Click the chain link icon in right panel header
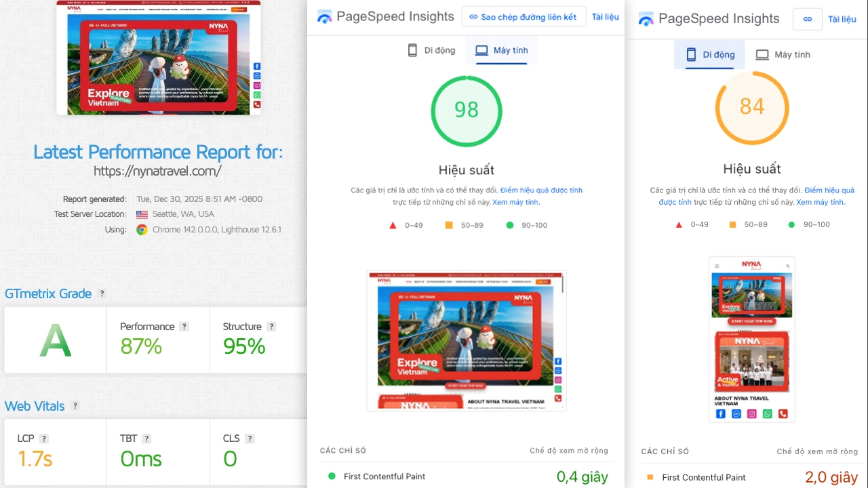 click(x=807, y=19)
